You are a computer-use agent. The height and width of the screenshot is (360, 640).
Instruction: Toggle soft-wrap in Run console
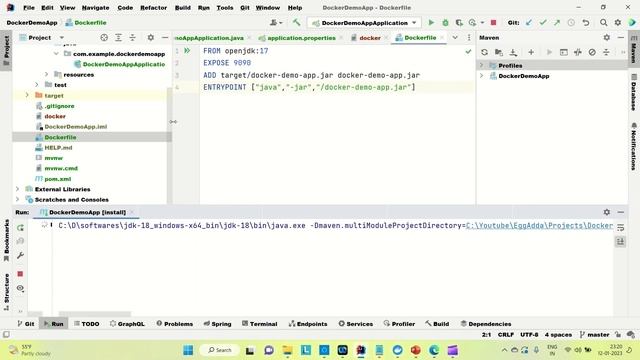click(620, 228)
